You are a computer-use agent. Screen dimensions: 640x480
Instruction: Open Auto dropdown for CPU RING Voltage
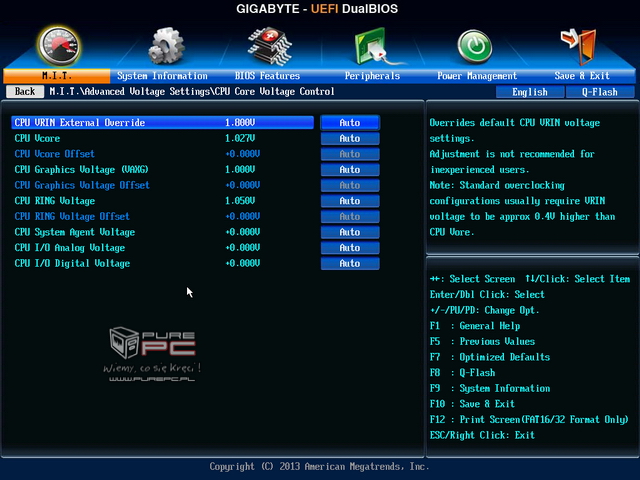pos(350,201)
